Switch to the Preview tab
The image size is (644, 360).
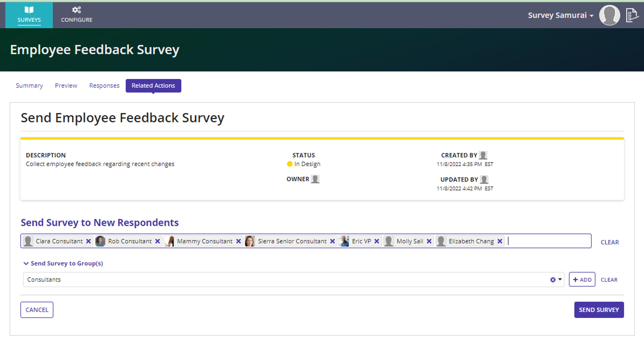coord(66,86)
